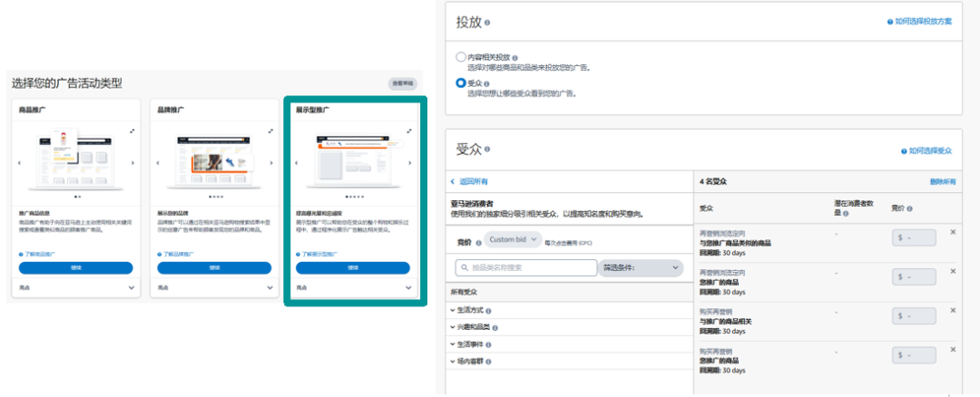This screenshot has height=397, width=980.
Task: Click info icon beside 投放 heading
Action: point(487,23)
